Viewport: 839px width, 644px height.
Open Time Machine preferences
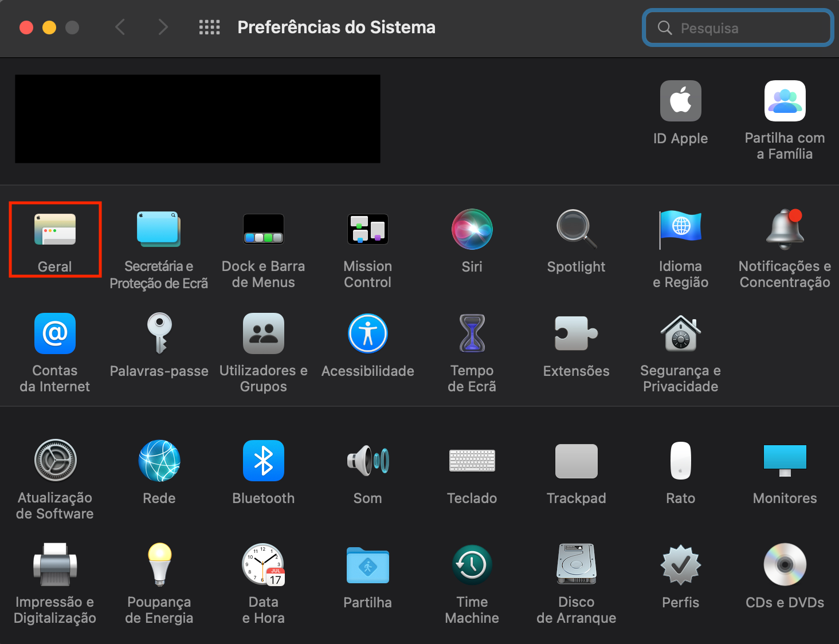tap(472, 566)
